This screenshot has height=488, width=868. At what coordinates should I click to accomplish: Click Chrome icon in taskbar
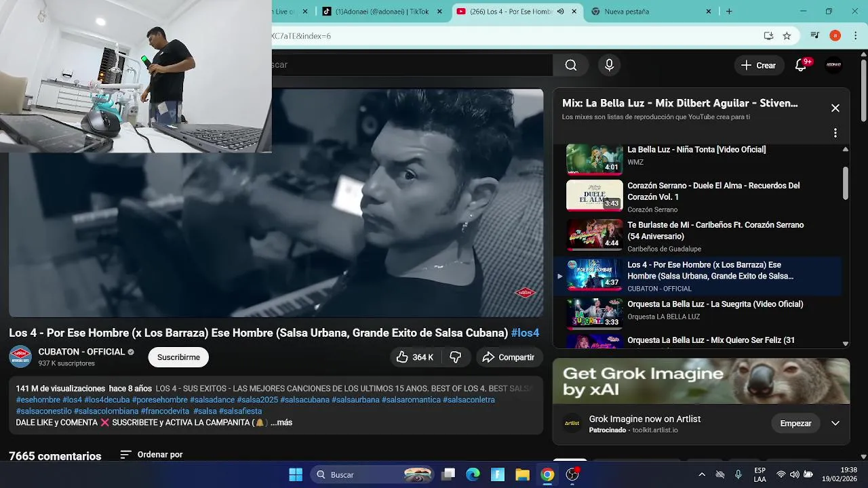click(x=547, y=474)
